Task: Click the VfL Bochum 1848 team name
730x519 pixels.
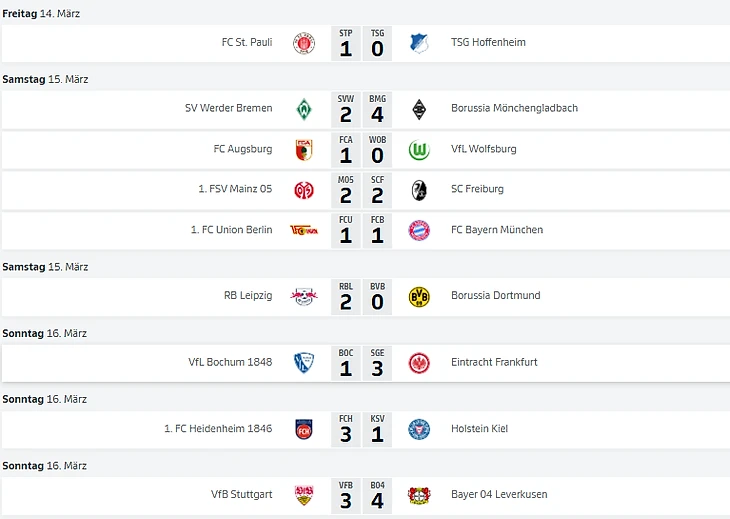Action: tap(230, 362)
